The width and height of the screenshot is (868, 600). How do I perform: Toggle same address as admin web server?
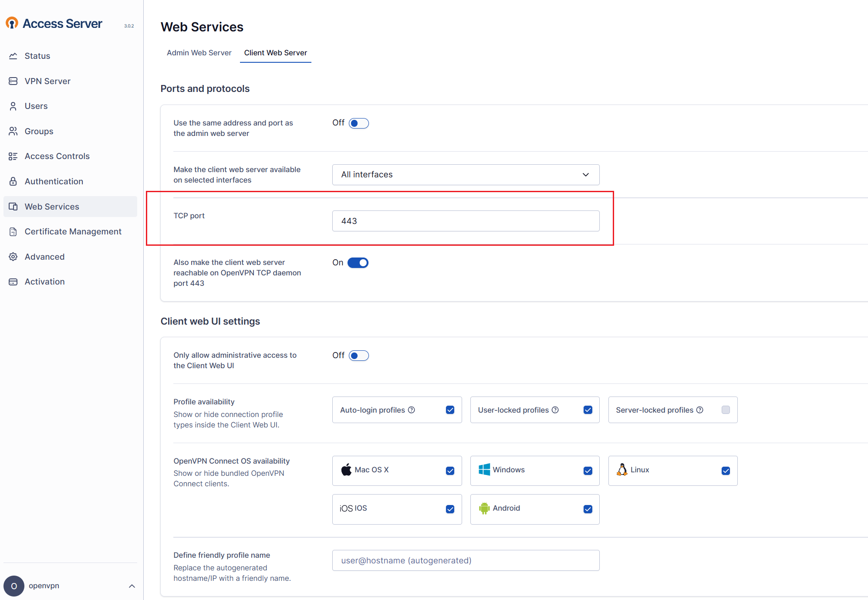[x=358, y=123]
